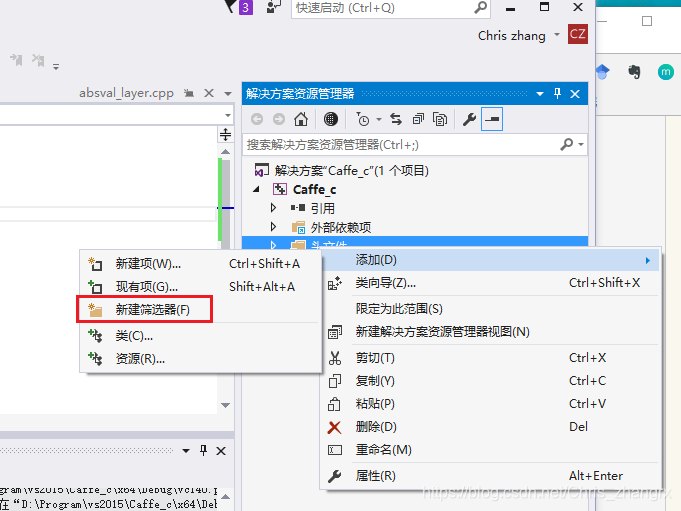The height and width of the screenshot is (511, 681).
Task: Click the notifications flag icon
Action: [x=230, y=6]
